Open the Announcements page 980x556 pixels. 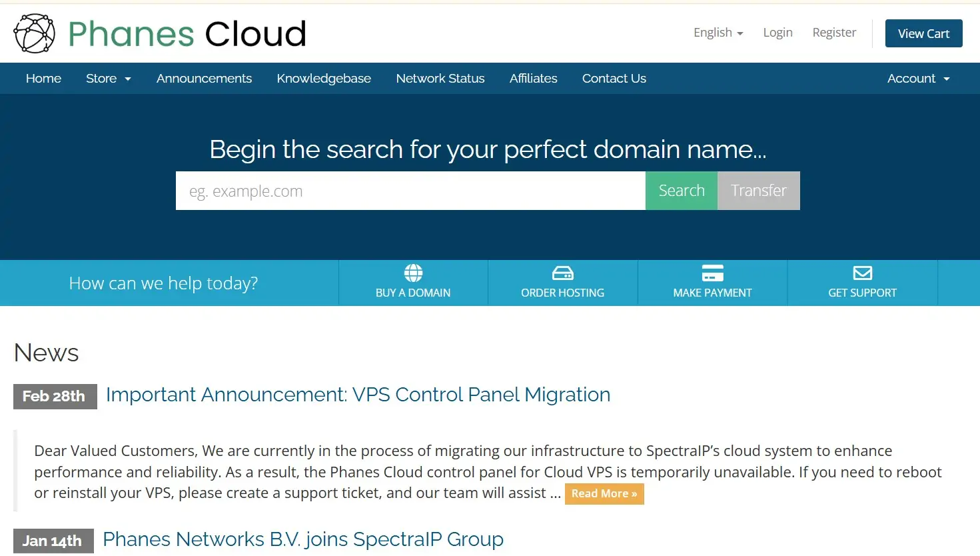204,79
